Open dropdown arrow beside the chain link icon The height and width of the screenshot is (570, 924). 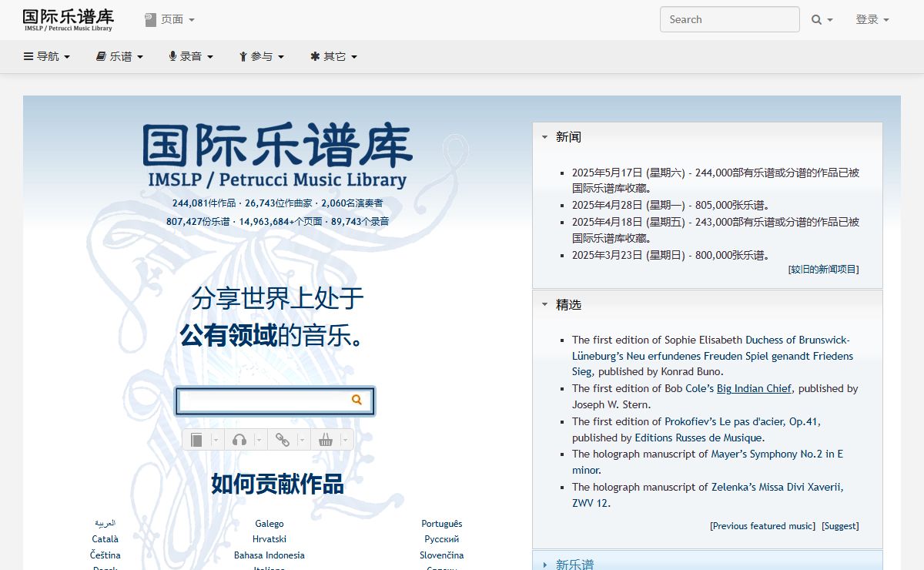click(302, 440)
